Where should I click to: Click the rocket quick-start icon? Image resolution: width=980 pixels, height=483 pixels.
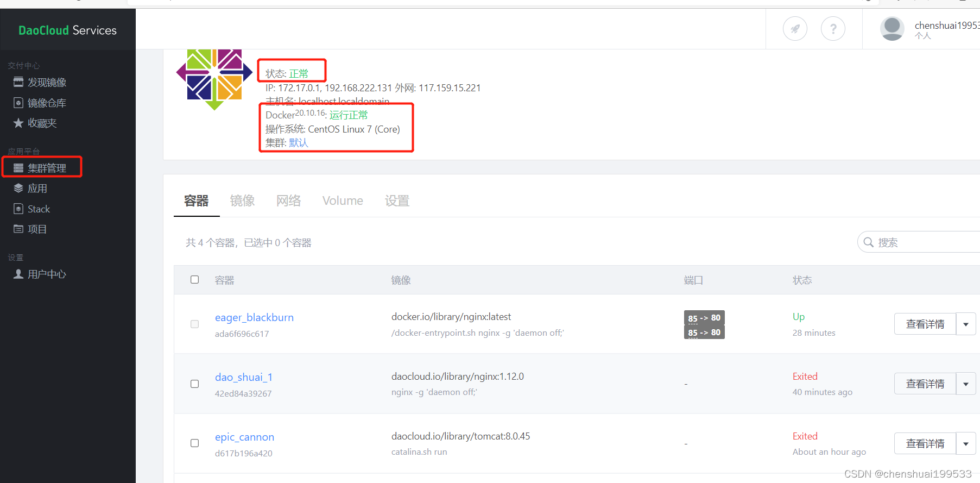795,29
